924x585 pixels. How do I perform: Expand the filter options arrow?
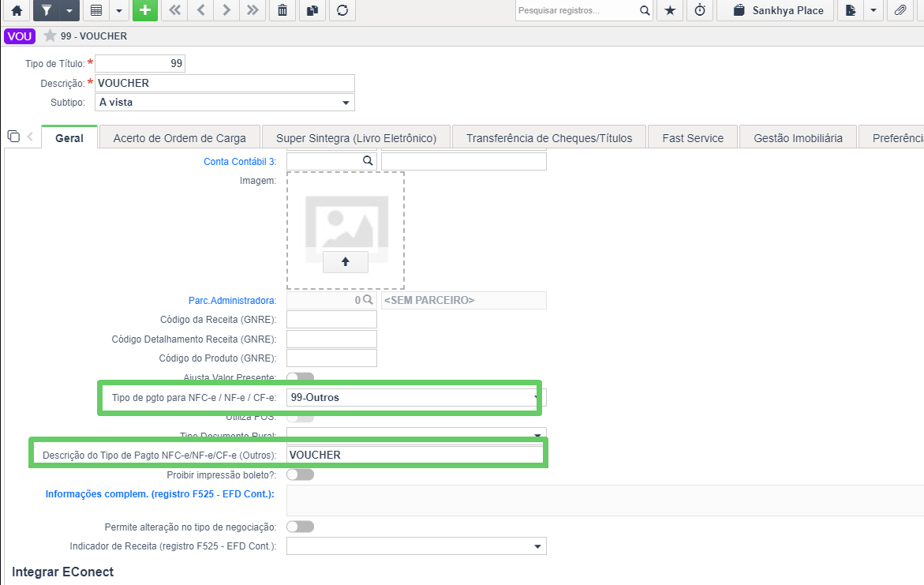click(69, 10)
